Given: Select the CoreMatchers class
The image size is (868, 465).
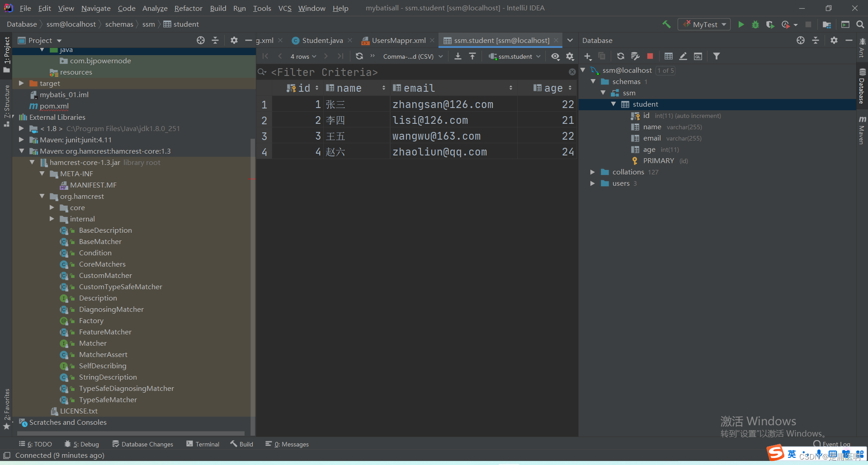Looking at the screenshot, I should tap(102, 264).
